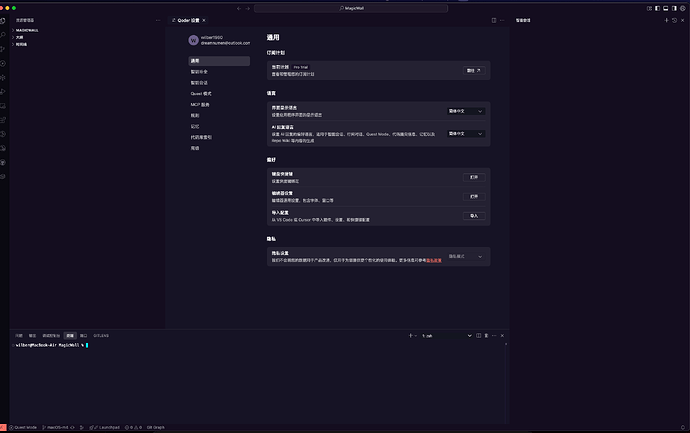Viewport: 690px width, 433px height.
Task: Close the AI chat side panel
Action: [x=683, y=20]
